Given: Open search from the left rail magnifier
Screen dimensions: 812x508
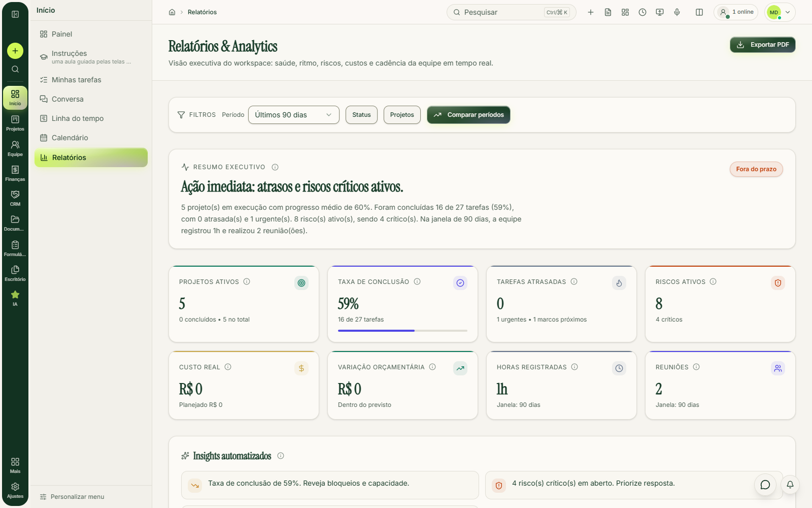Looking at the screenshot, I should [15, 69].
